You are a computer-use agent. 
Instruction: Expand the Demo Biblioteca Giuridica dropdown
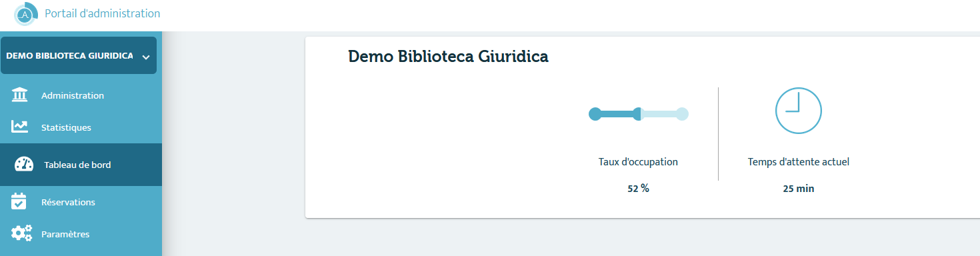[x=79, y=55]
